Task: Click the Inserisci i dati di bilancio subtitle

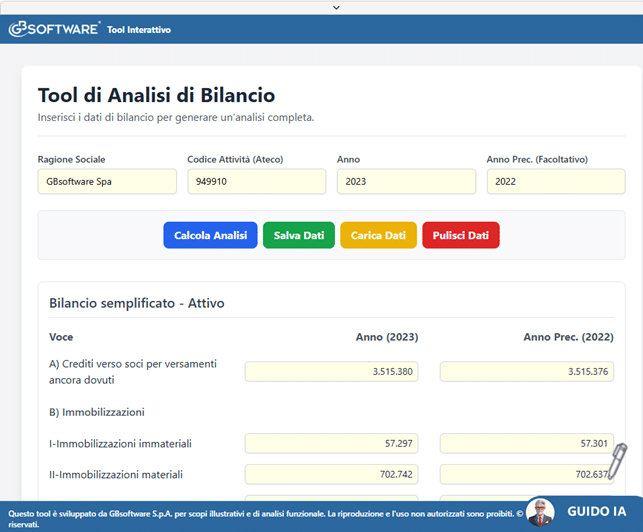Action: (176, 118)
